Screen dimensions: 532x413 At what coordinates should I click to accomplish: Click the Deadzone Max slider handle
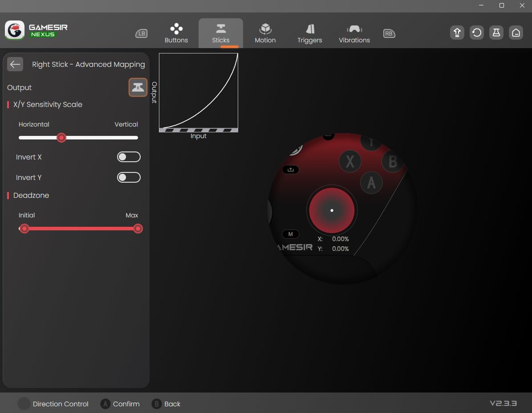(x=138, y=229)
